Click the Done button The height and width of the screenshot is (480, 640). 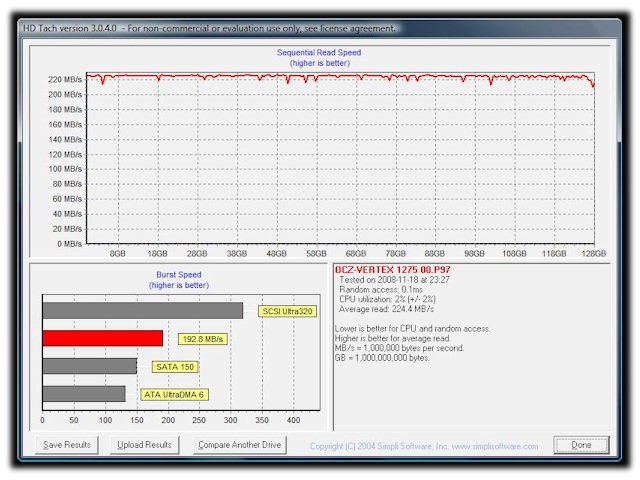(x=581, y=445)
